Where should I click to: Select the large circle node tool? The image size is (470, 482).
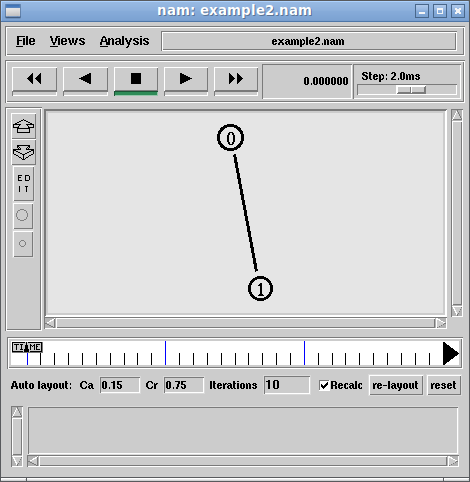pos(22,215)
